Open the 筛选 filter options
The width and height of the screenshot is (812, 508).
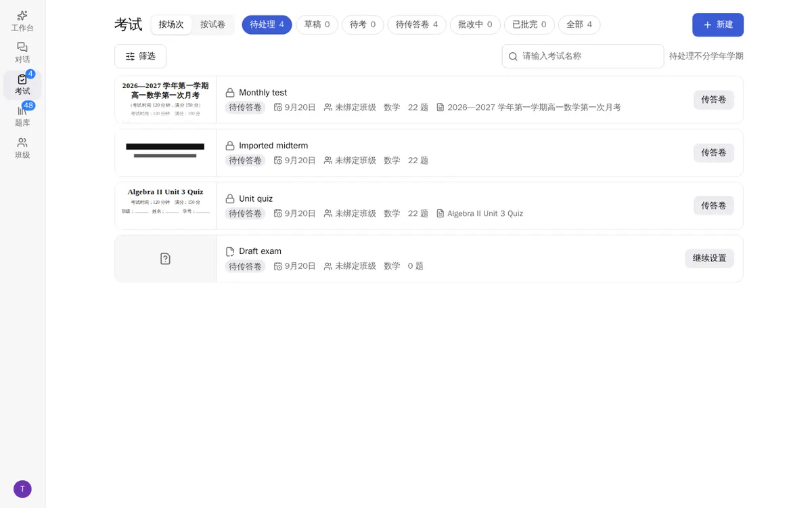click(140, 56)
